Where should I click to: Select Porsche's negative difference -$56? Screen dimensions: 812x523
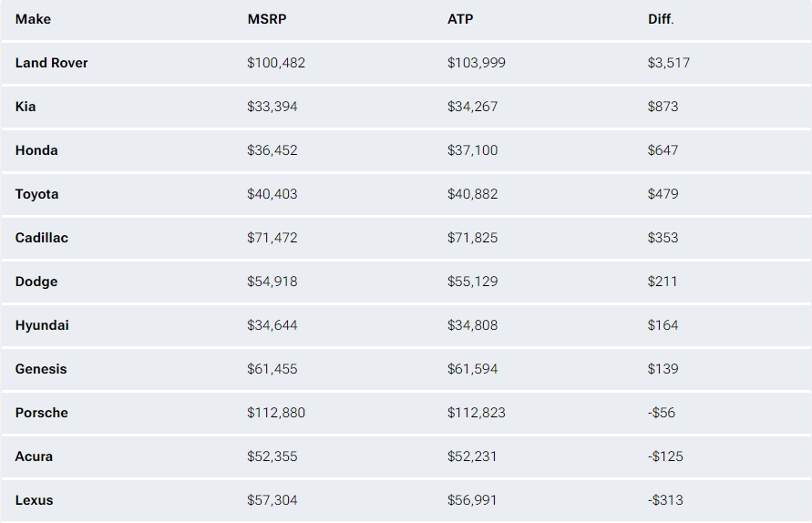[662, 413]
